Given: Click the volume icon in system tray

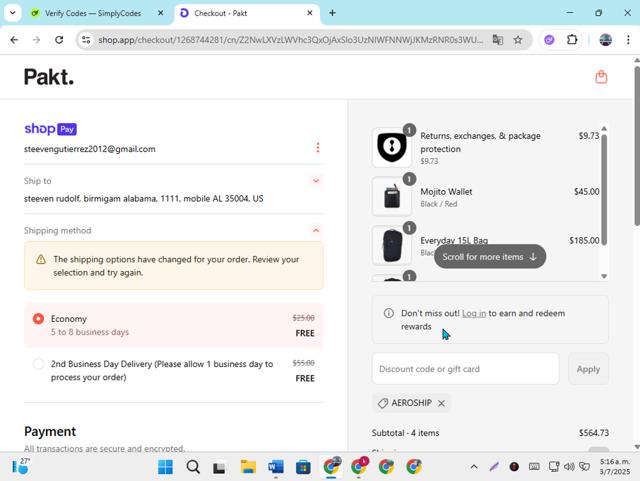Looking at the screenshot, I should click(569, 466).
